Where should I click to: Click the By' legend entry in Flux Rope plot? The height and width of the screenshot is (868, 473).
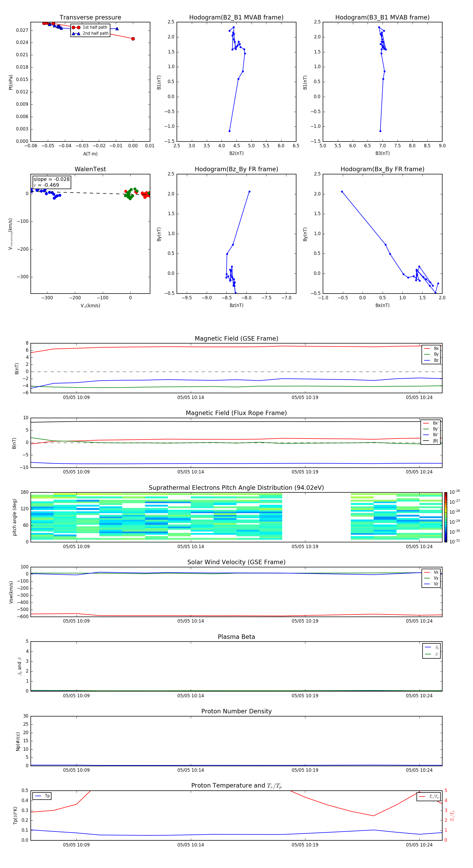pos(431,429)
